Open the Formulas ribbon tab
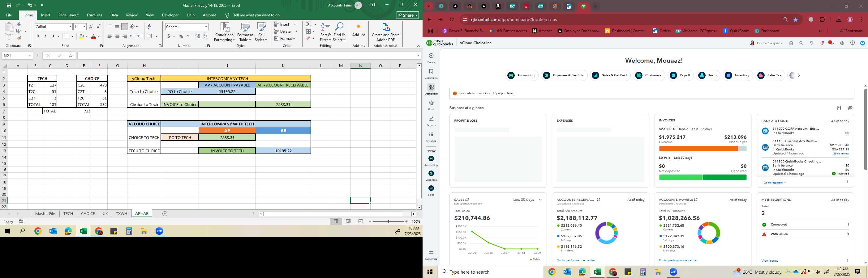868x278 pixels. coord(94,15)
